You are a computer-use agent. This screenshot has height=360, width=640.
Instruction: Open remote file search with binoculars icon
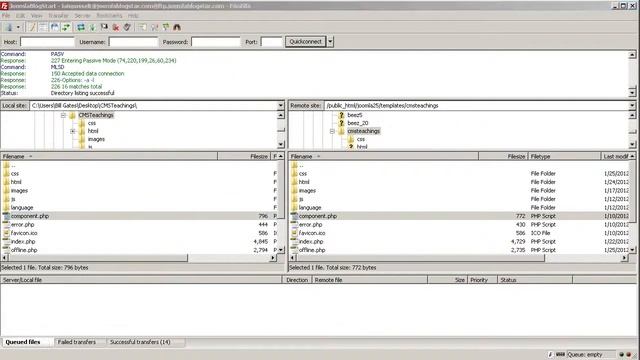tap(177, 27)
